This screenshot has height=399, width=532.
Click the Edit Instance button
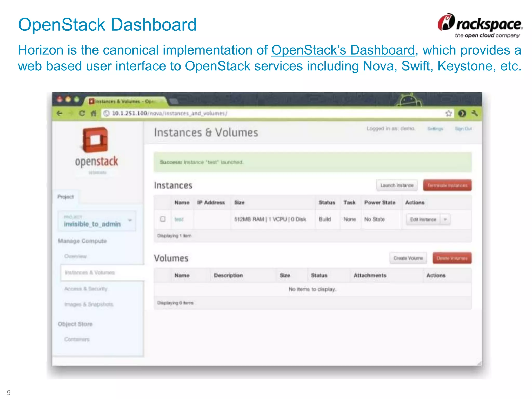(423, 220)
